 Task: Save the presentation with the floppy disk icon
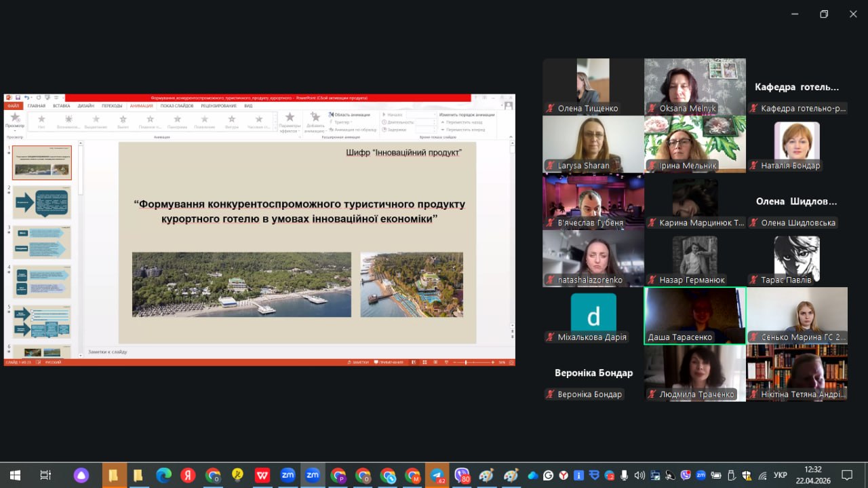pos(18,98)
